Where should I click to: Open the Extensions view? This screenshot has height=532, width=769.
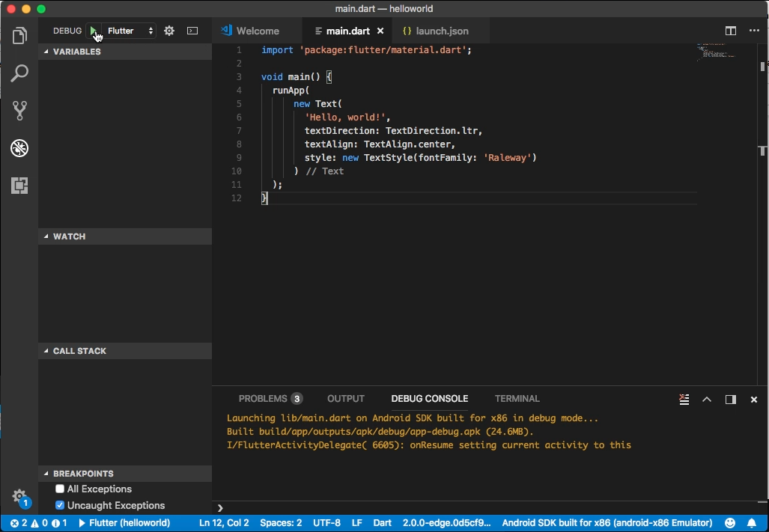click(19, 185)
